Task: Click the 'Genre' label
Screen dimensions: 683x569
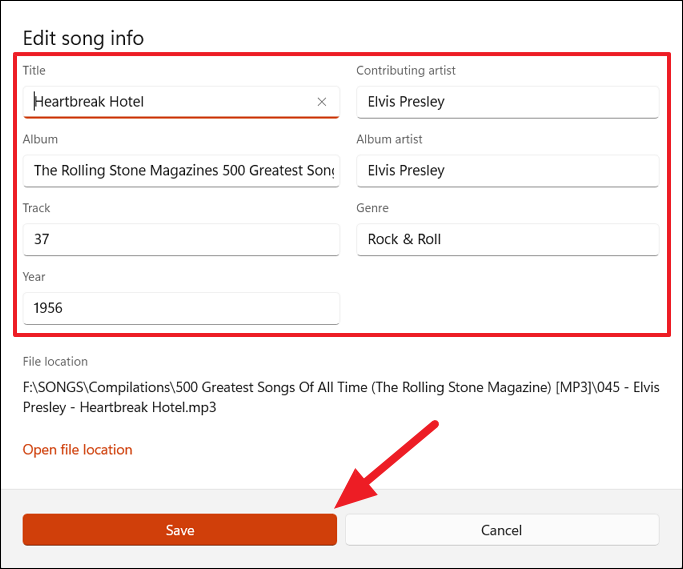Action: coord(372,208)
